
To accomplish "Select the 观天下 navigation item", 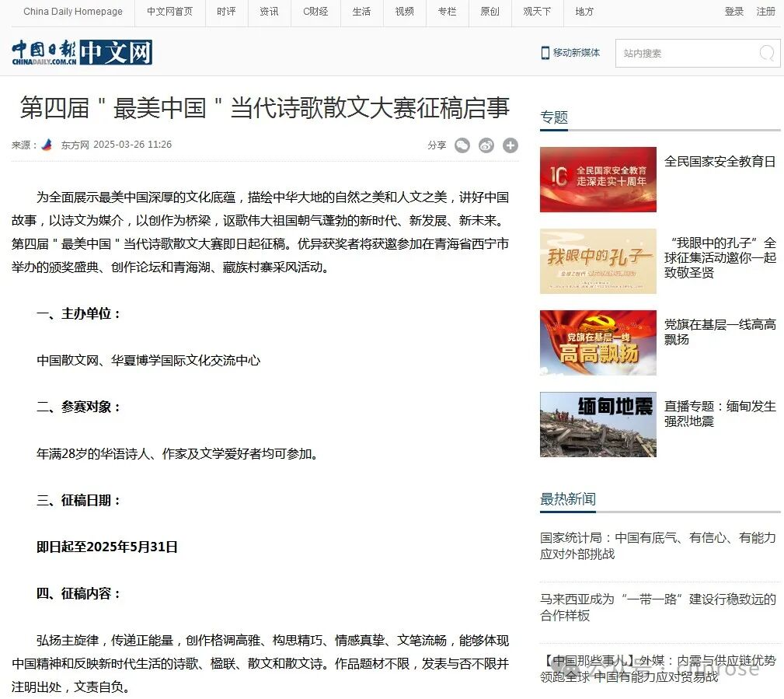I will coord(537,12).
